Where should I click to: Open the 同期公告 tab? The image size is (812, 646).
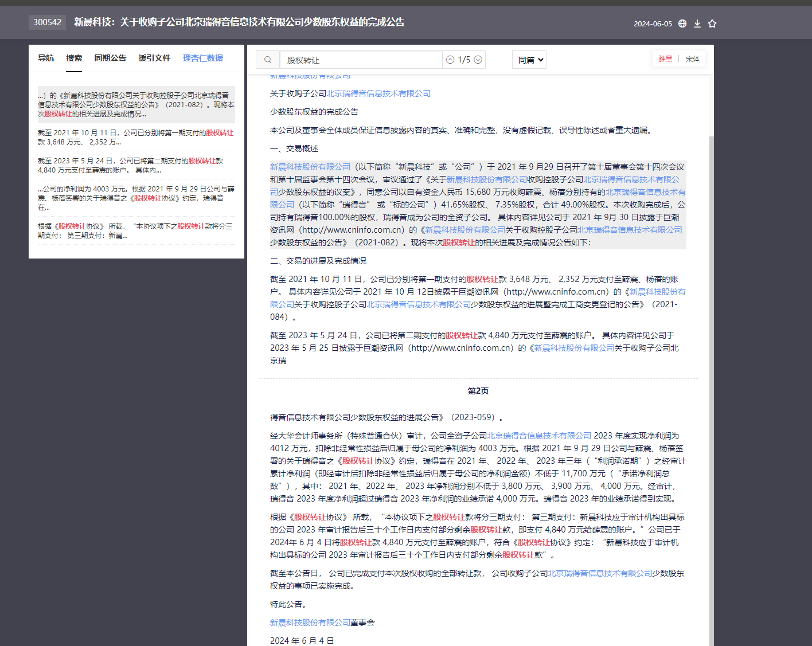point(110,58)
